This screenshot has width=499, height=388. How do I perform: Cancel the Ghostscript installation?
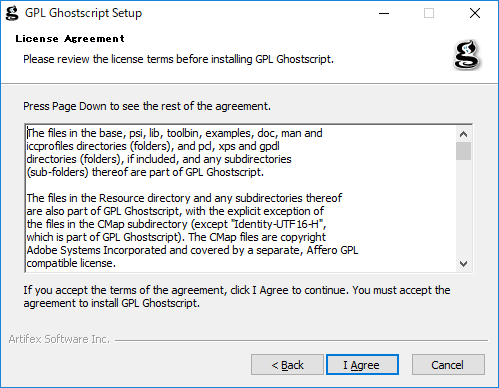click(x=448, y=365)
